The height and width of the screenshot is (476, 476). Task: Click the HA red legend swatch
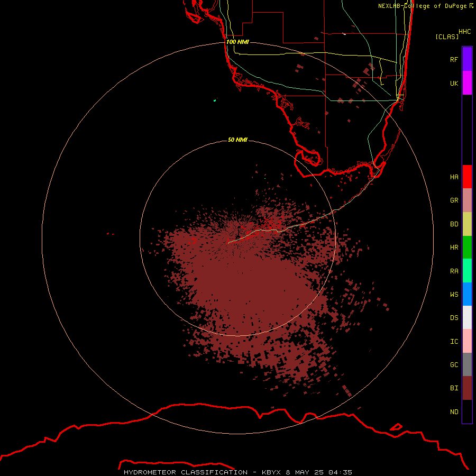click(x=467, y=177)
